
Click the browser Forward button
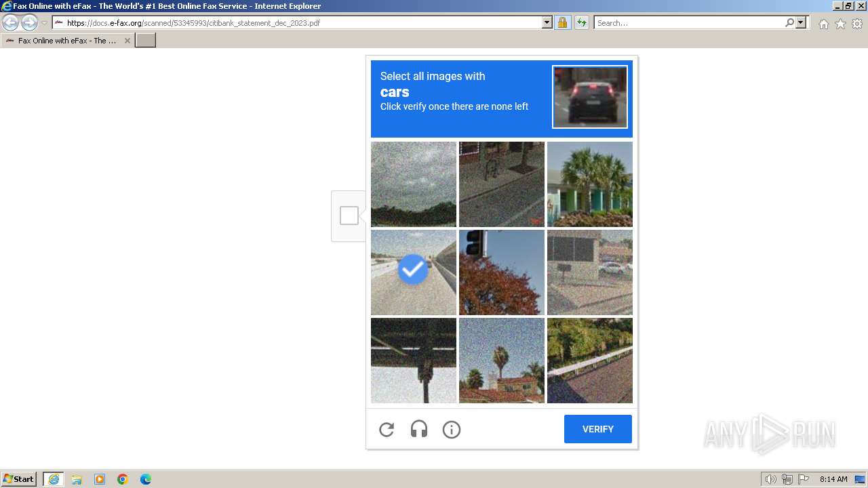[29, 23]
